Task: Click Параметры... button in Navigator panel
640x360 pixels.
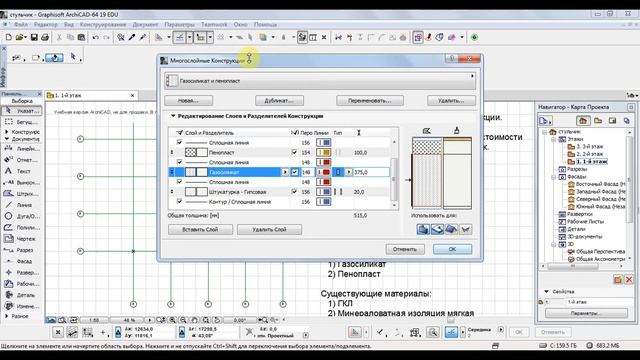Action: click(x=586, y=313)
